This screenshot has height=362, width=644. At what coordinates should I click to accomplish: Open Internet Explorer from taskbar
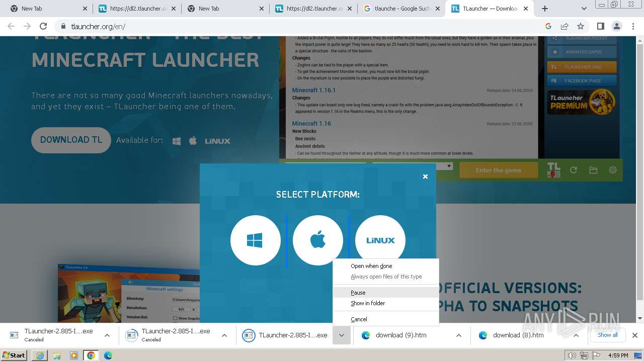tap(40, 355)
